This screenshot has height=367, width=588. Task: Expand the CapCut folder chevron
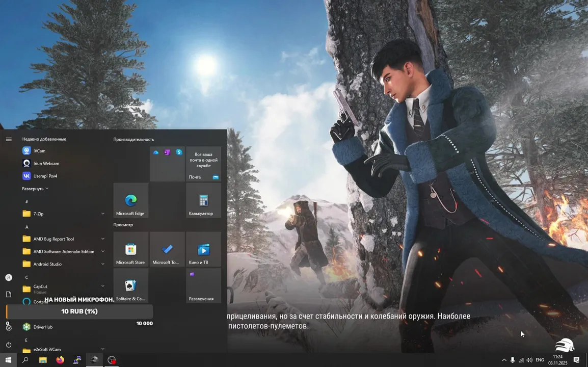(x=103, y=286)
